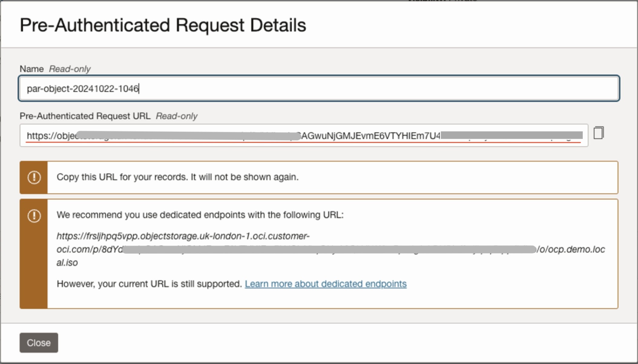Open 'Learn more about dedicated endpoints' link
This screenshot has height=364, width=638.
pos(325,284)
